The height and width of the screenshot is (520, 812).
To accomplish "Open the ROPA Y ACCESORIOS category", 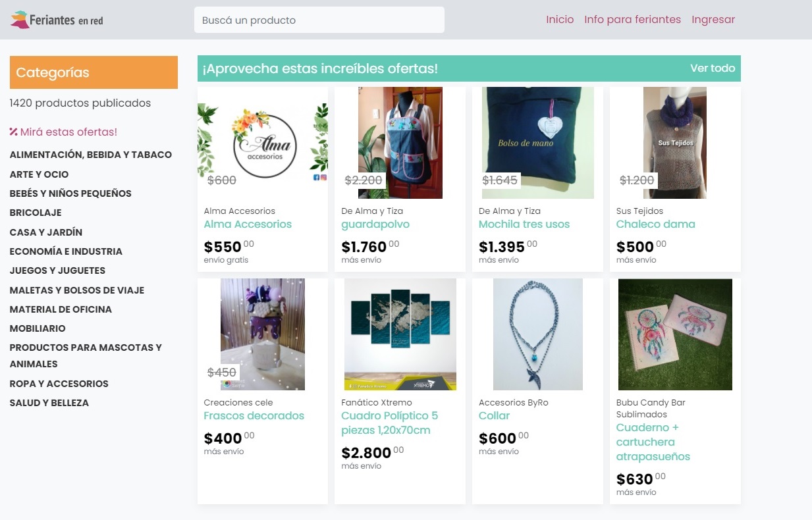I will click(x=59, y=384).
